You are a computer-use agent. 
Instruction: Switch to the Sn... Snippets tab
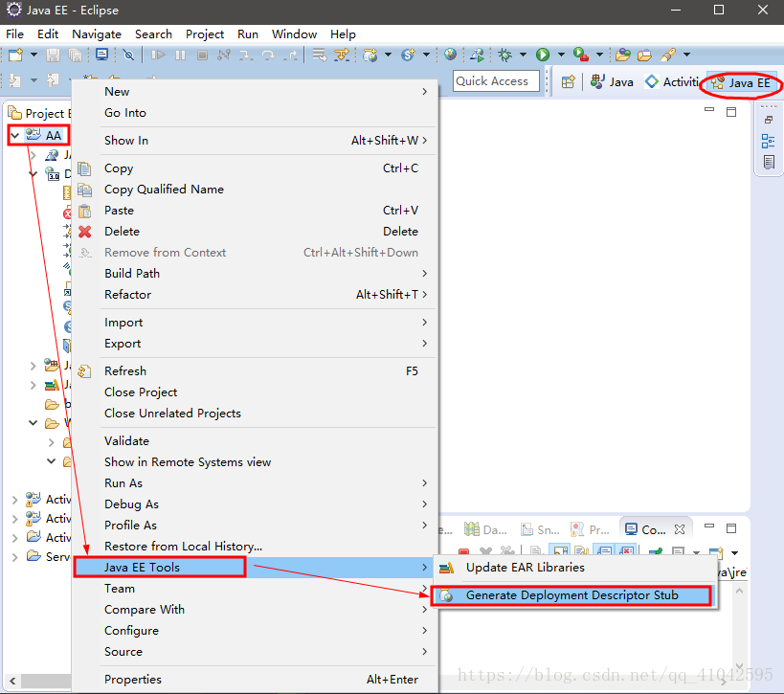(x=540, y=529)
